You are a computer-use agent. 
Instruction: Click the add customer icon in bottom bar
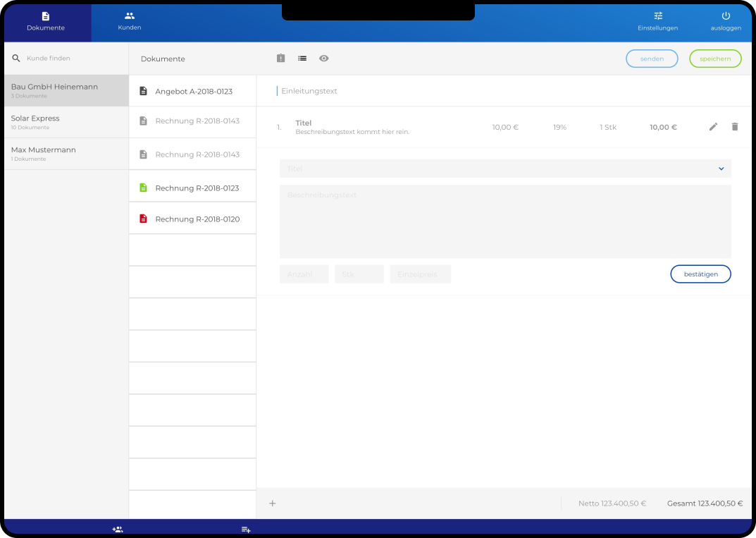pyautogui.click(x=118, y=530)
